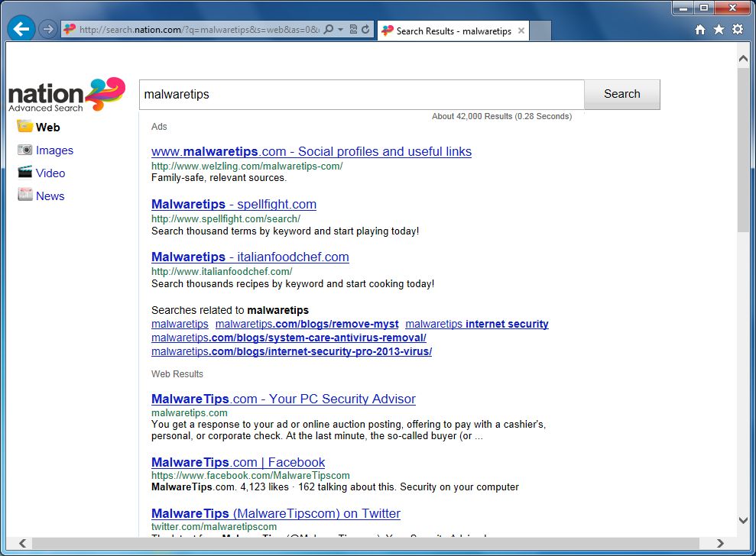Click the 'Web Results' section label
This screenshot has height=556, width=756.
click(177, 374)
